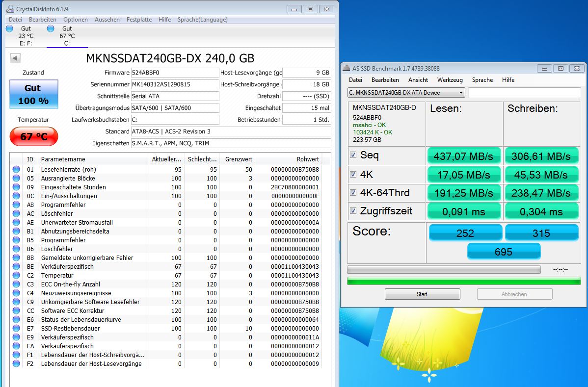The height and width of the screenshot is (387, 588).
Task: Click status orb for Abnutzungsbereichsdelta row
Action: pos(16,231)
